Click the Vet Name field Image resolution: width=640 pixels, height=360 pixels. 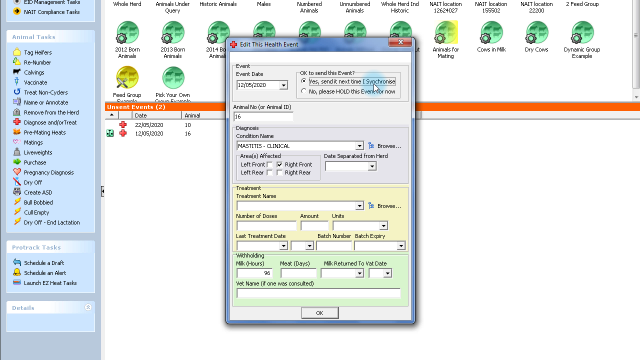pos(318,293)
